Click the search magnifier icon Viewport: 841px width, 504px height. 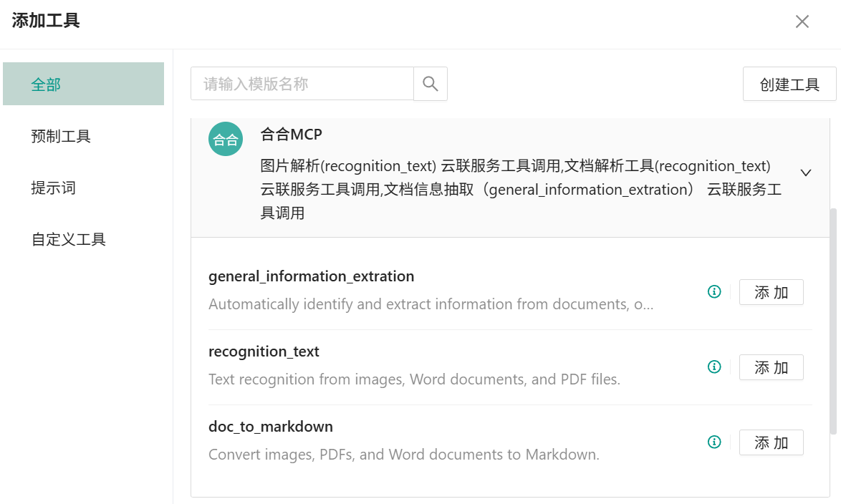pos(431,84)
